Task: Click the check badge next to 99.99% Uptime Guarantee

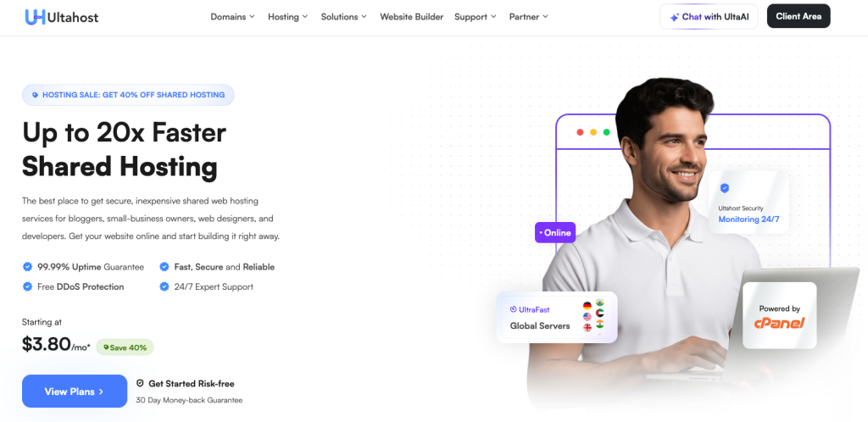Action: click(27, 267)
